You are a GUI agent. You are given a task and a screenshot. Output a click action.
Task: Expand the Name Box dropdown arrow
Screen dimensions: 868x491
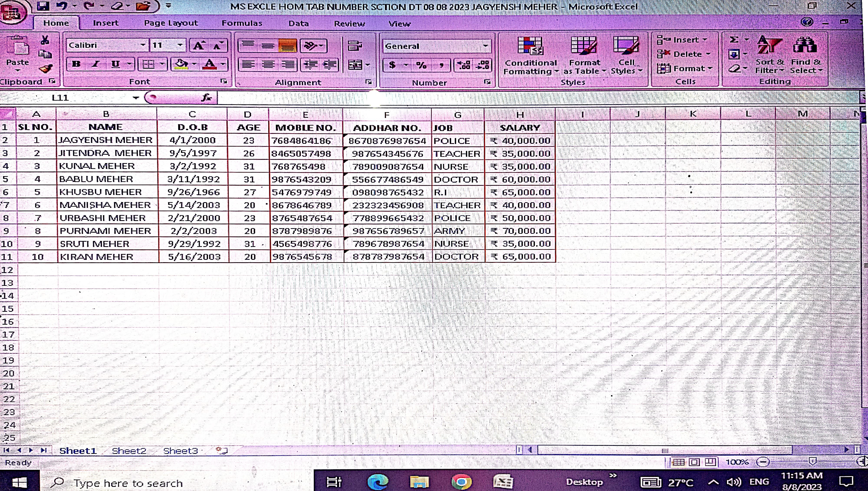click(x=136, y=98)
